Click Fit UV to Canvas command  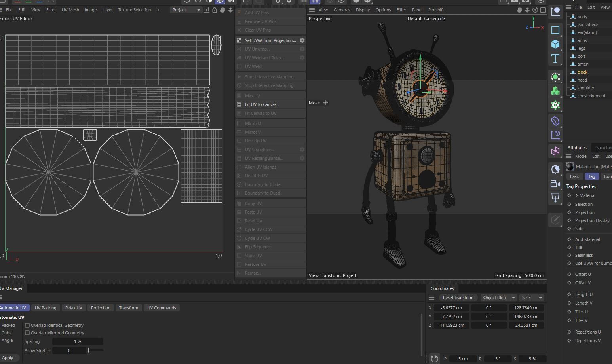click(271, 104)
